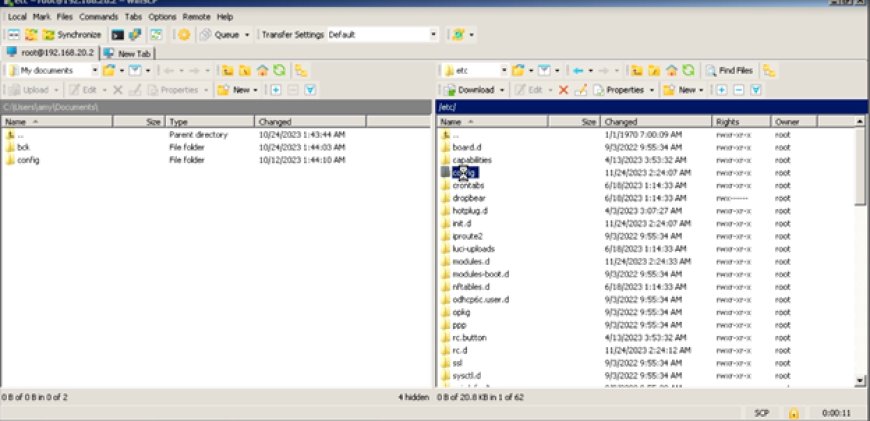Click local Select Files plus icon
This screenshot has height=421, width=870.
coord(276,90)
